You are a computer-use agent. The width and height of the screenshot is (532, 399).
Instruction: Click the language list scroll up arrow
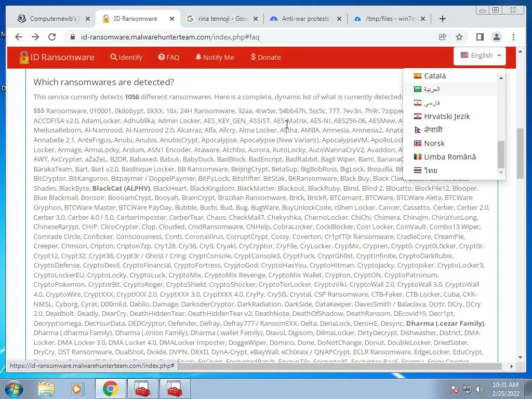[501, 78]
